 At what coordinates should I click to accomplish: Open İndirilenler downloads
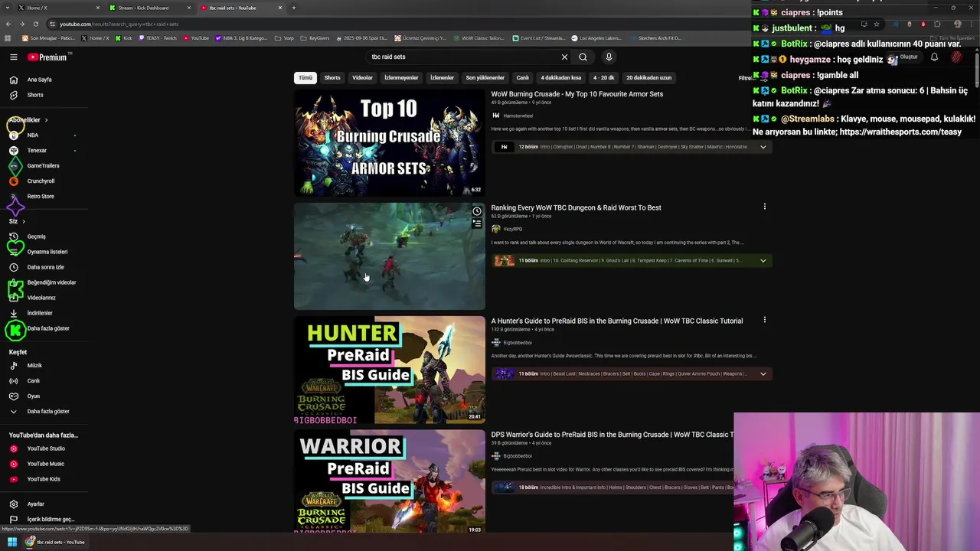tap(40, 313)
